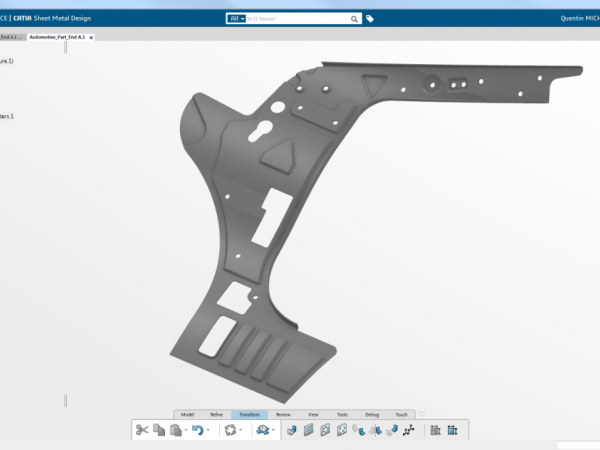Click the Update circular arrows icon
600x450 pixels.
(x=230, y=430)
